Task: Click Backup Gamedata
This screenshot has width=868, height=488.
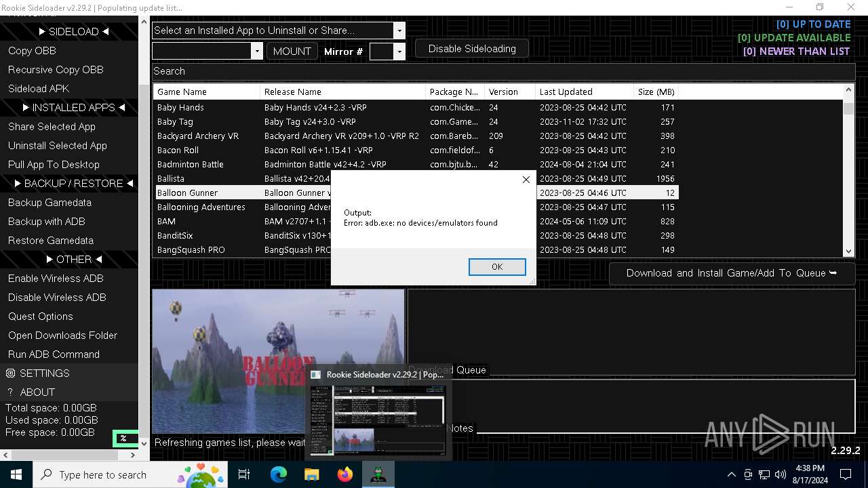Action: (50, 203)
